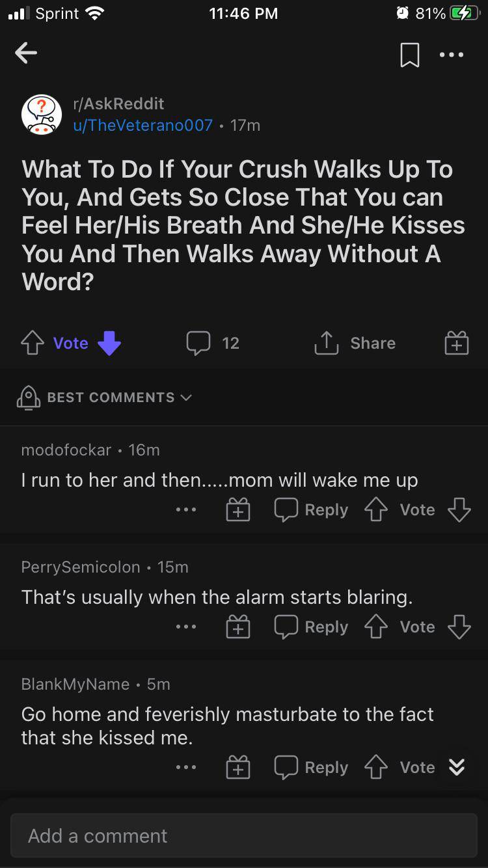
Task: Open u/TheVeterano007's profile link
Action: (143, 125)
